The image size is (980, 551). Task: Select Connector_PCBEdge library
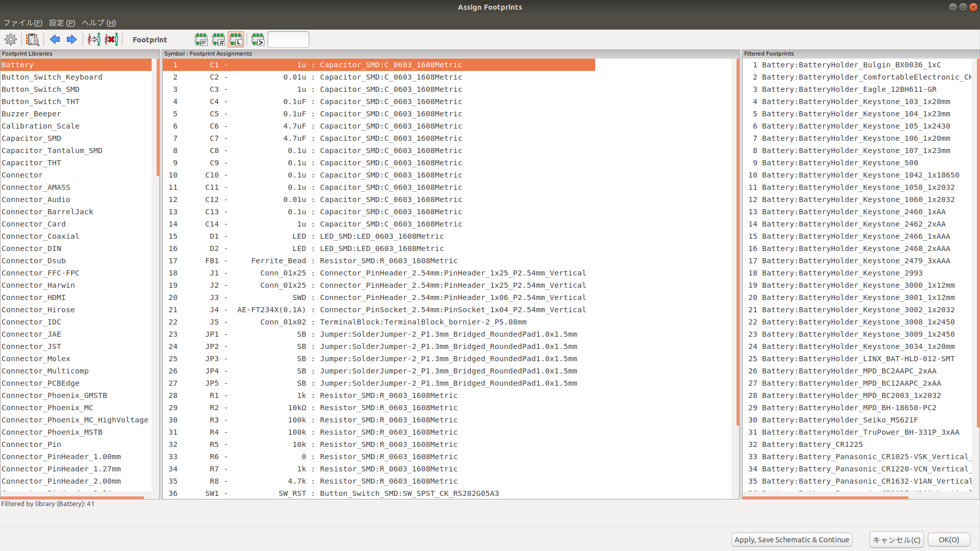point(76,383)
